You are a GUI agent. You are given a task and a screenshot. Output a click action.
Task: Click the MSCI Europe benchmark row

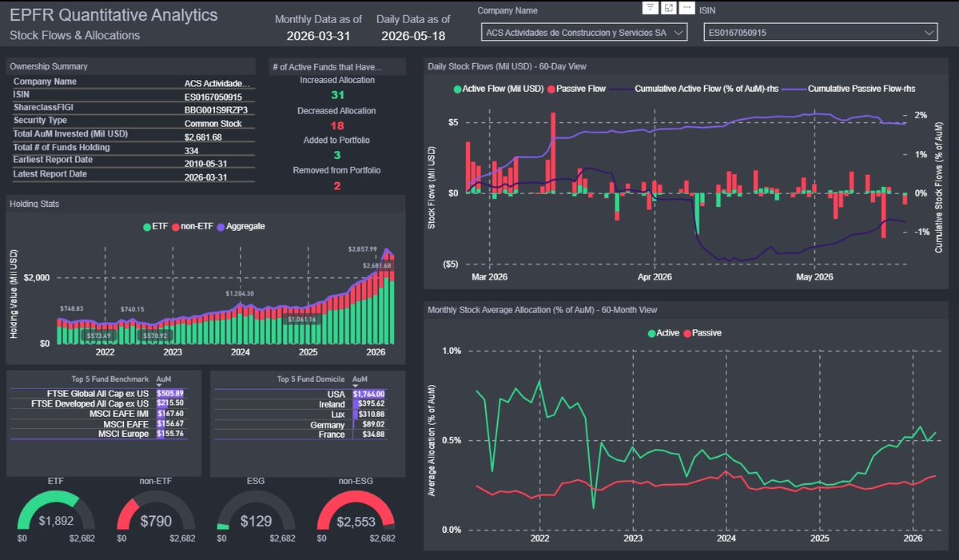[97, 434]
